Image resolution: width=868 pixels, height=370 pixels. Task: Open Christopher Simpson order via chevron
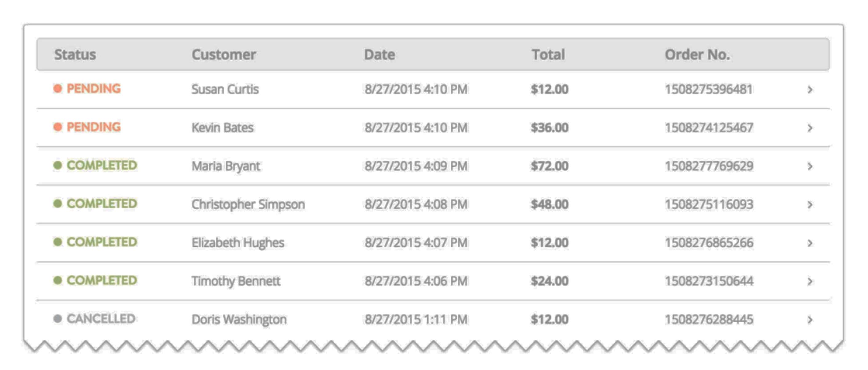[x=810, y=205]
